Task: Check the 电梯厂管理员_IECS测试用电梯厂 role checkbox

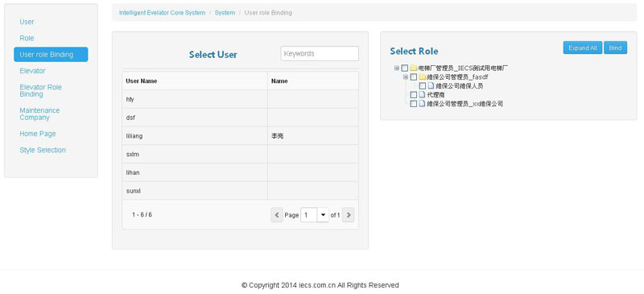Action: tap(405, 68)
